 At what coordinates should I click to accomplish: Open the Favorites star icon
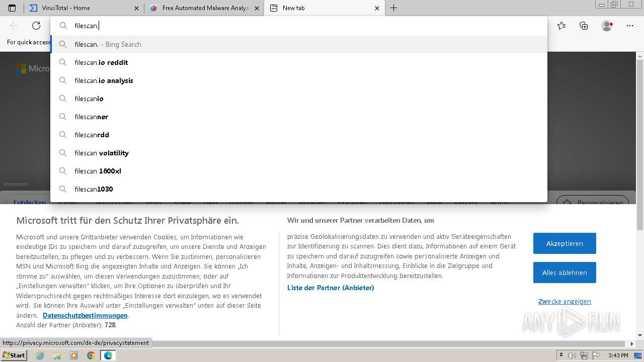pos(561,26)
